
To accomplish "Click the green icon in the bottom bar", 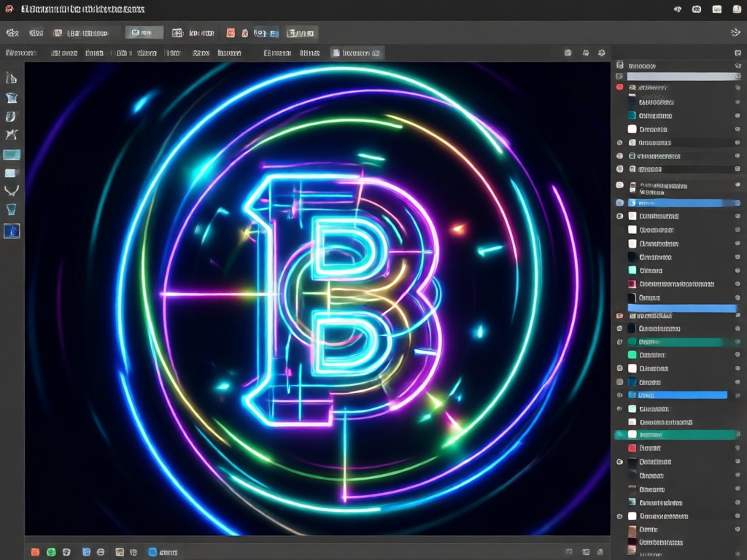I will [x=51, y=552].
